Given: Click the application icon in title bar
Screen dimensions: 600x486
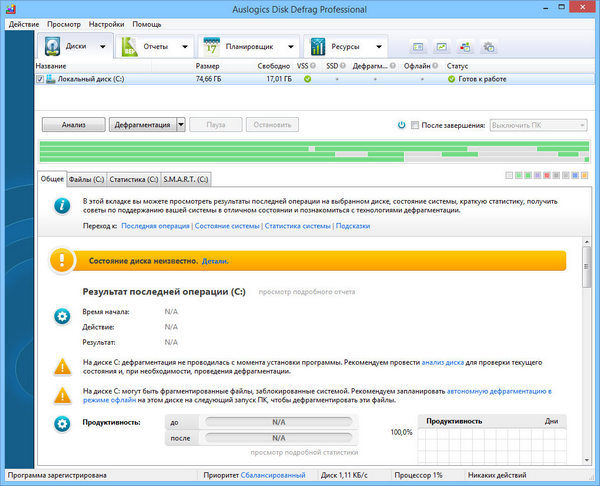Looking at the screenshot, I should click(11, 9).
